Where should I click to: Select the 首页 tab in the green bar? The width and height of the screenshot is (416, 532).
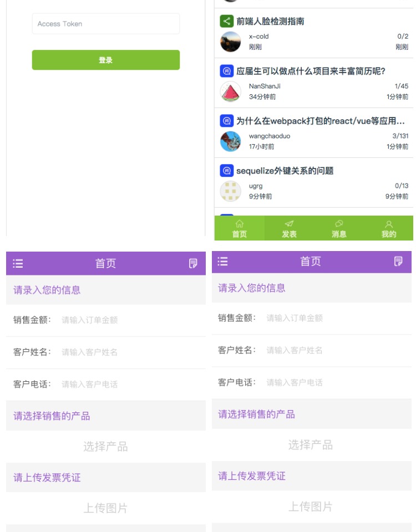tap(240, 228)
